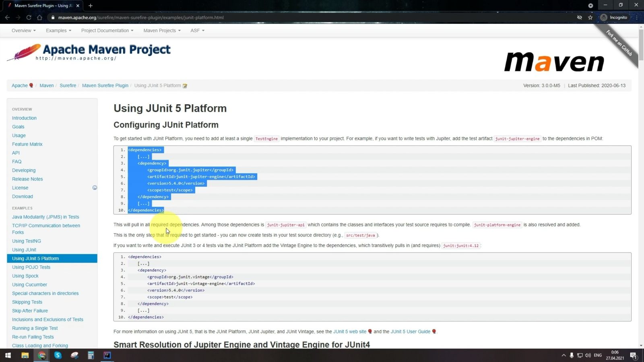Select Using JUnit 5 Platform item
This screenshot has width=644, height=362.
(x=52, y=259)
